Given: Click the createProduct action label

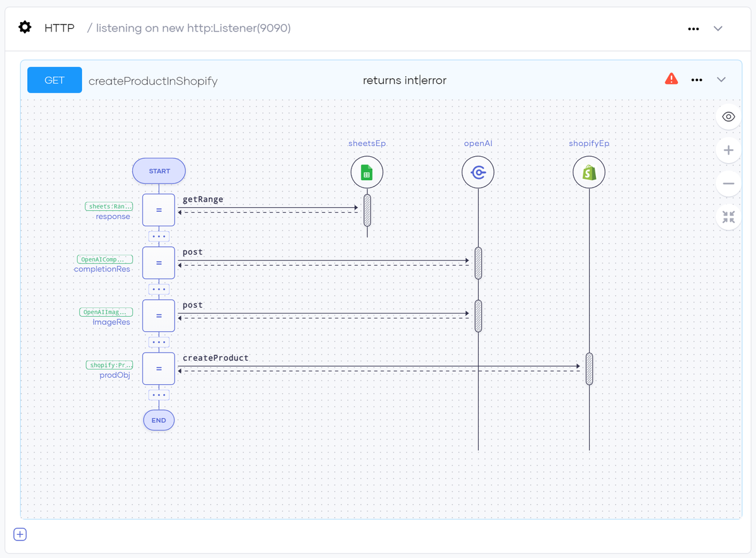Looking at the screenshot, I should click(x=215, y=358).
